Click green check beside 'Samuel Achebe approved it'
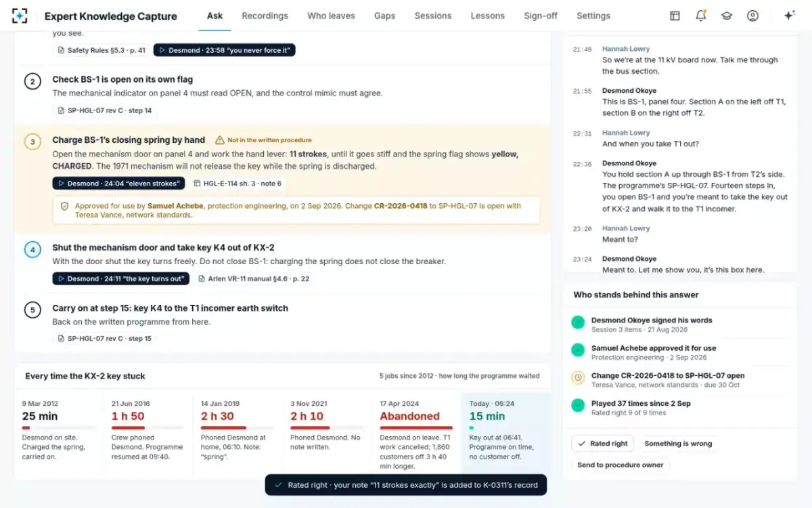 [577, 350]
